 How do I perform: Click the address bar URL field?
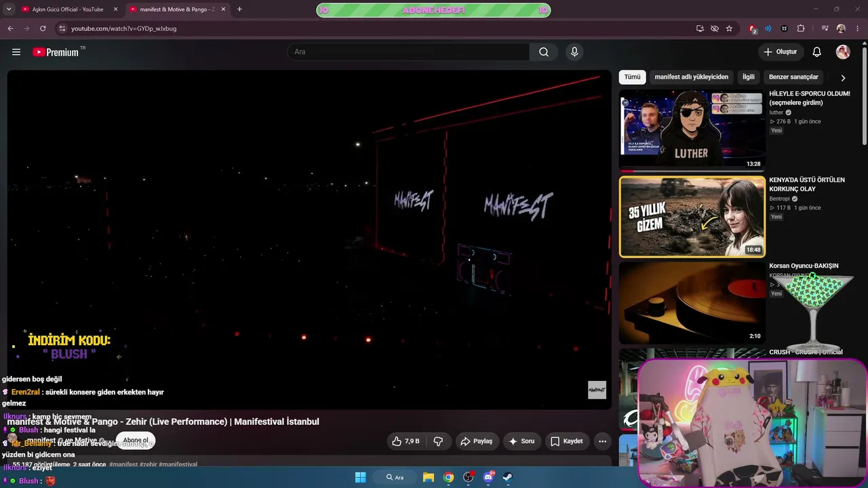coord(380,28)
